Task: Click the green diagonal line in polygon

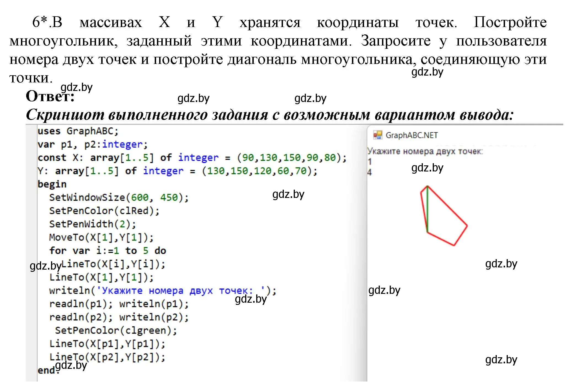Action: click(428, 209)
